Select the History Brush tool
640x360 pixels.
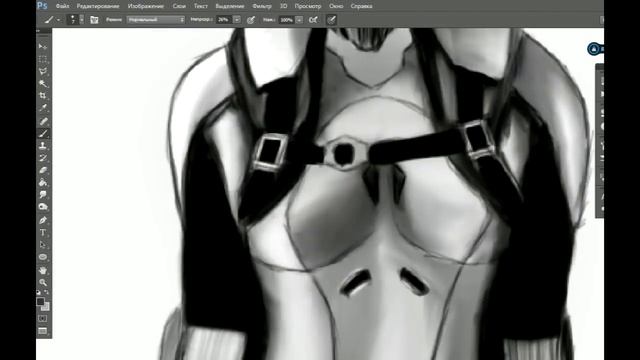(x=42, y=158)
